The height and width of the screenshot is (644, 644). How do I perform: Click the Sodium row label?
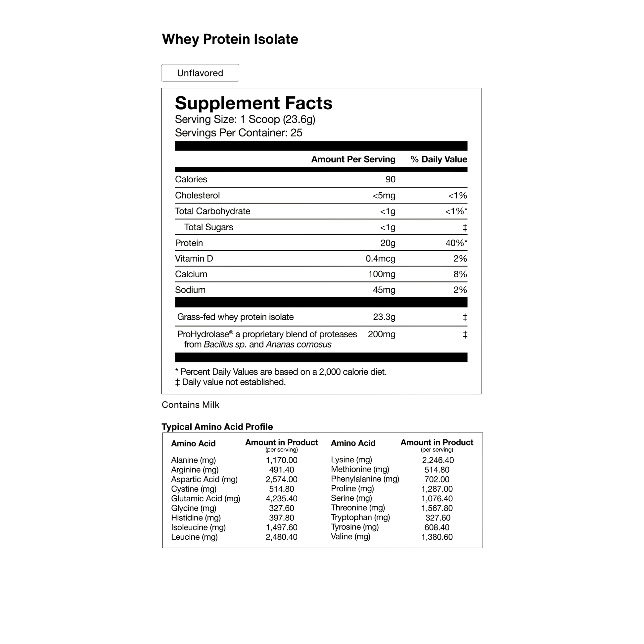coord(190,290)
